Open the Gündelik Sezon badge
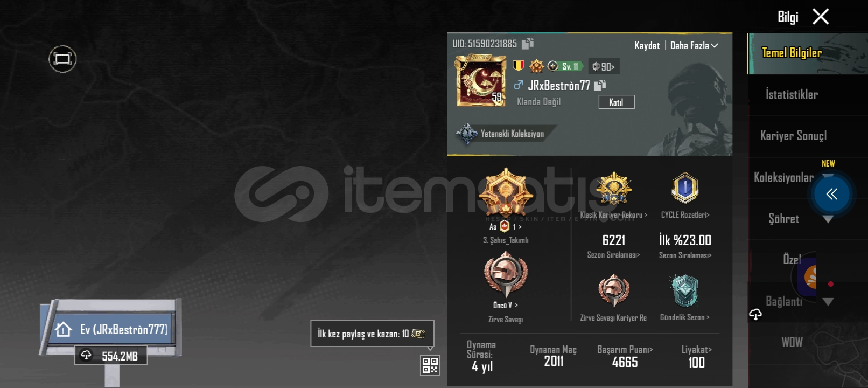Screen dimensions: 868x388 coord(685,291)
